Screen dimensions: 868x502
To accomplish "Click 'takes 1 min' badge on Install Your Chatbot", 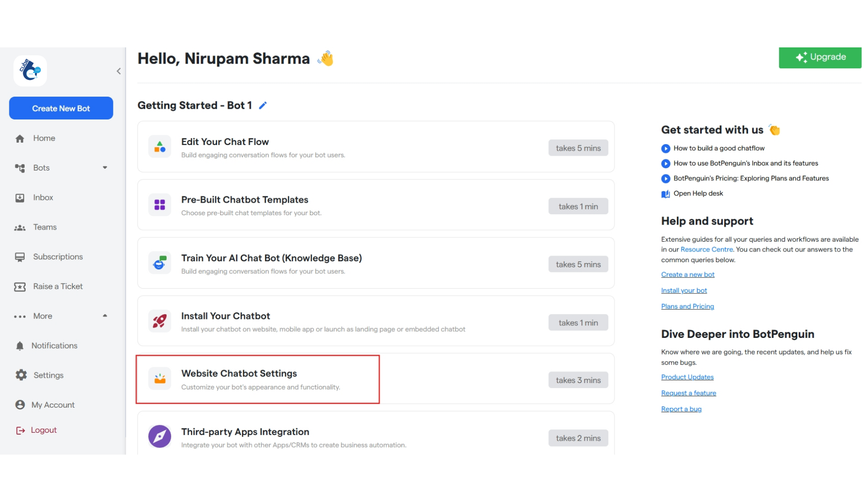I will [x=578, y=323].
